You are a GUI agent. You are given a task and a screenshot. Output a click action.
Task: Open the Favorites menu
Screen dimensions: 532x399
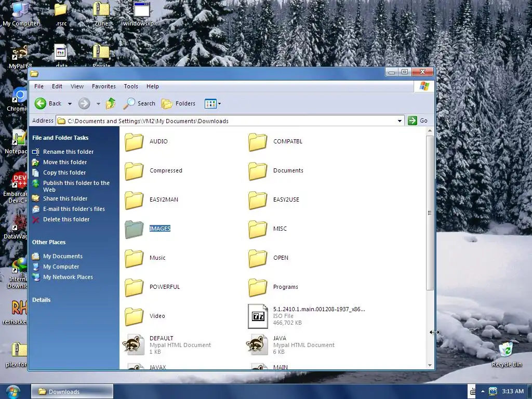coord(104,86)
